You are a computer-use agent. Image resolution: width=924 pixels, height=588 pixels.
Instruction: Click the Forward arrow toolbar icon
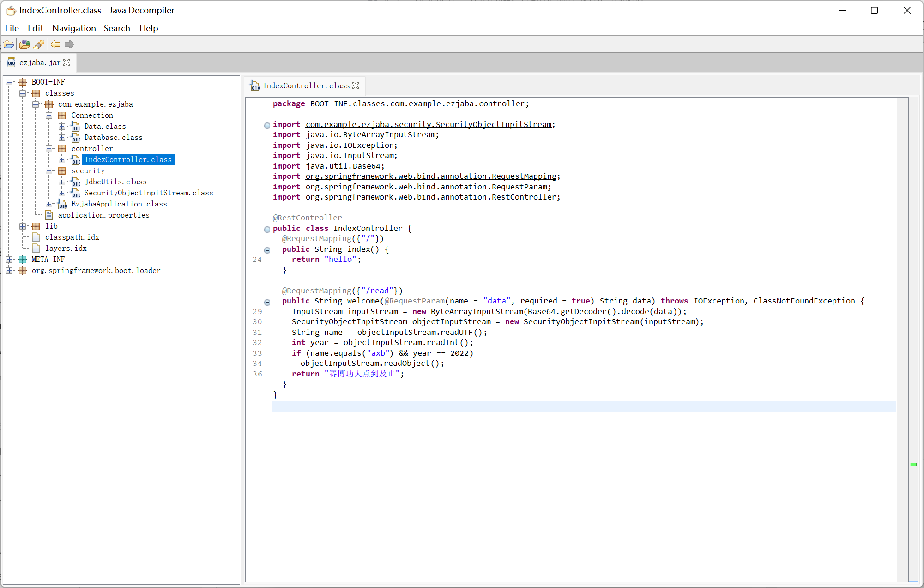[69, 44]
